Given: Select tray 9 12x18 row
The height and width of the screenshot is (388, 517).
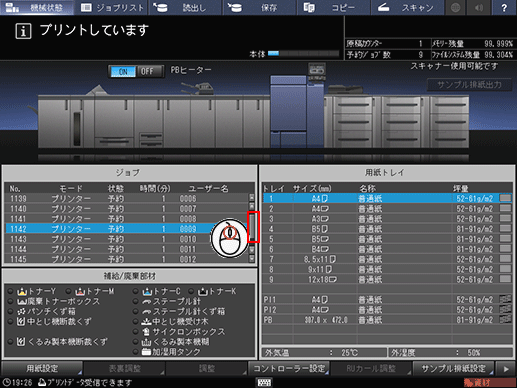Looking at the screenshot, I should pos(387,279).
